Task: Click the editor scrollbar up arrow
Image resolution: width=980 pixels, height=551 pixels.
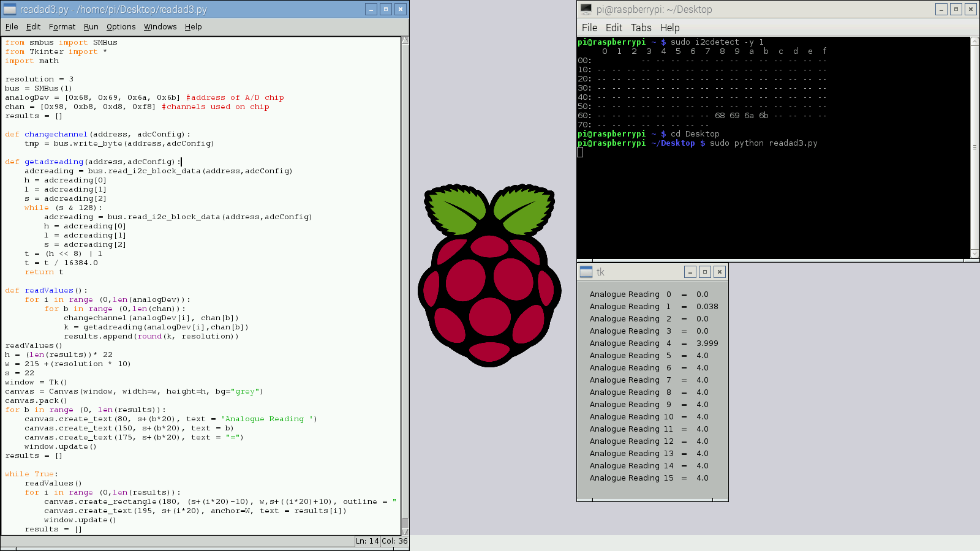Action: coord(405,40)
